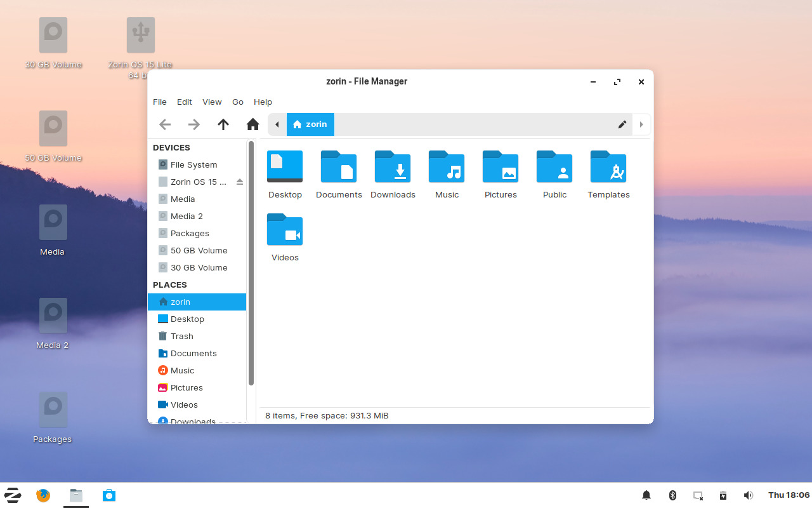Select Pictures in Places sidebar
The image size is (812, 508).
[x=197, y=387]
